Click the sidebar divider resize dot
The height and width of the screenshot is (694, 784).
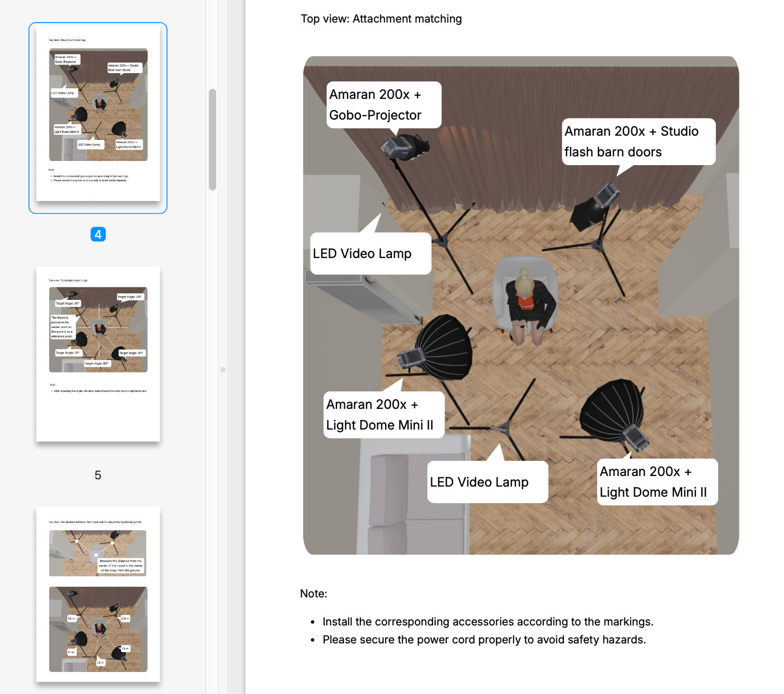click(223, 370)
